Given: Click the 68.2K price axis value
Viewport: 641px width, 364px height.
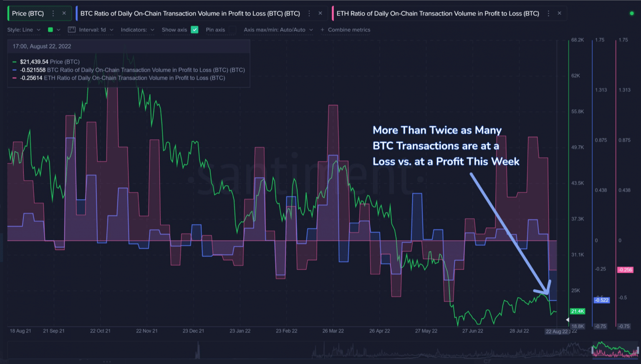Looking at the screenshot, I should pyautogui.click(x=578, y=40).
